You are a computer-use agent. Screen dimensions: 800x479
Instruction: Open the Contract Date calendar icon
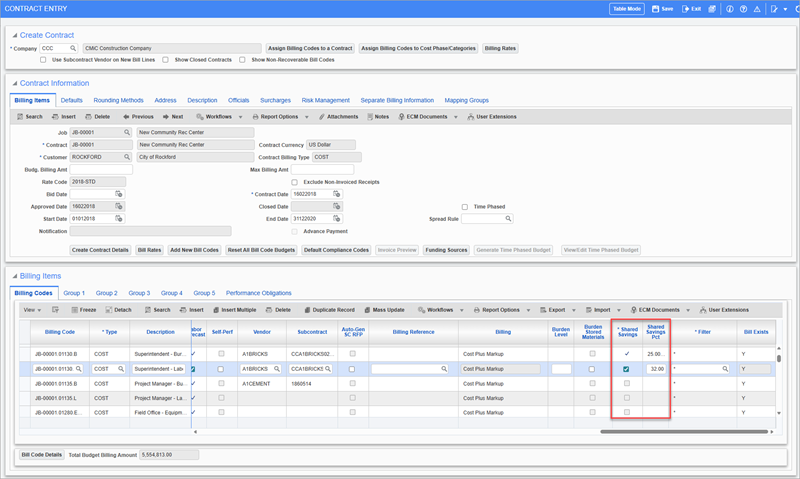coord(337,194)
